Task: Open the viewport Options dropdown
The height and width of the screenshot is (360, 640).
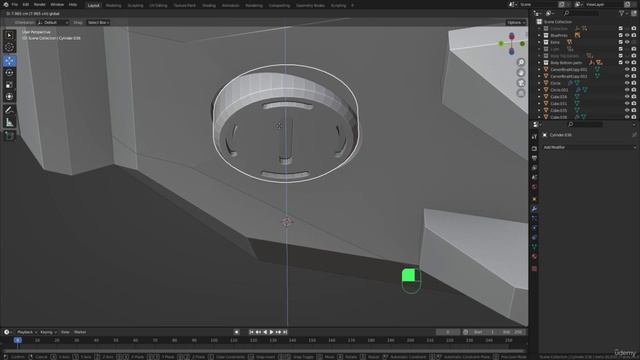Action: [x=516, y=22]
